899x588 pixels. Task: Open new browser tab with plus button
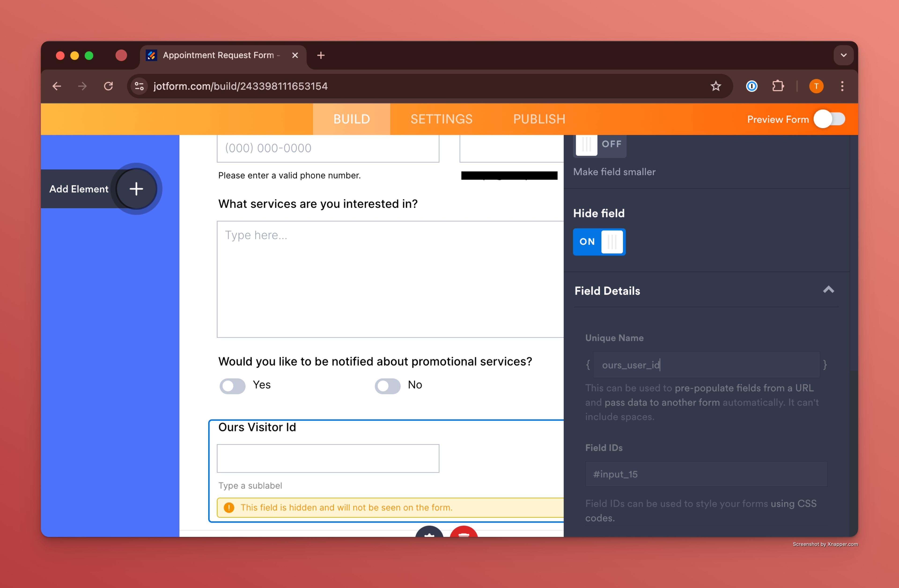click(321, 55)
